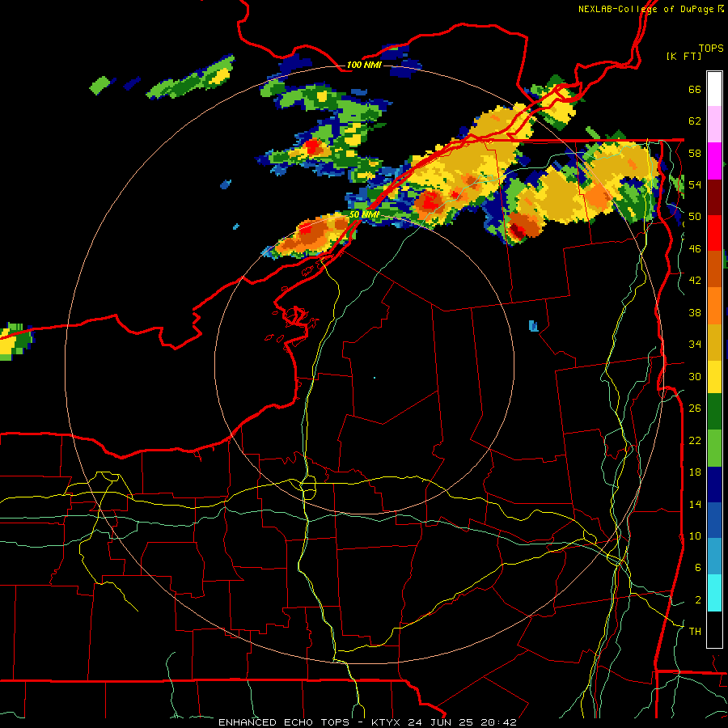Click the light pink legend swatch
728x728 pixels.
pos(714,125)
